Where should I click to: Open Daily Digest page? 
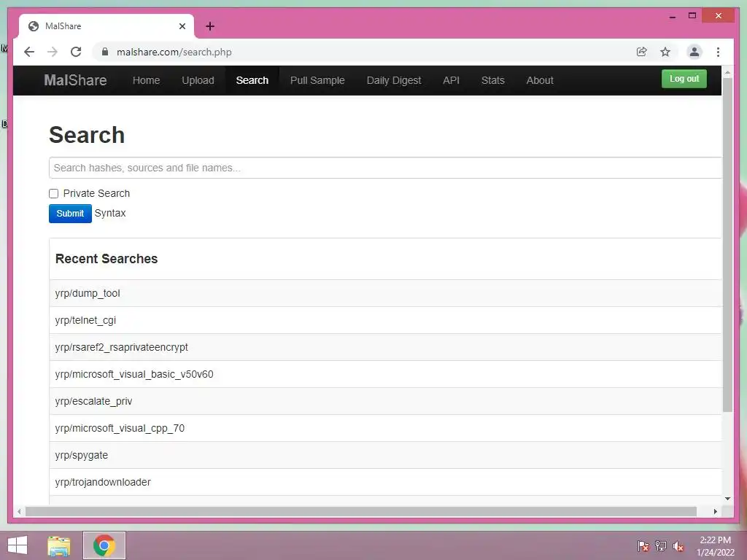[x=394, y=80]
